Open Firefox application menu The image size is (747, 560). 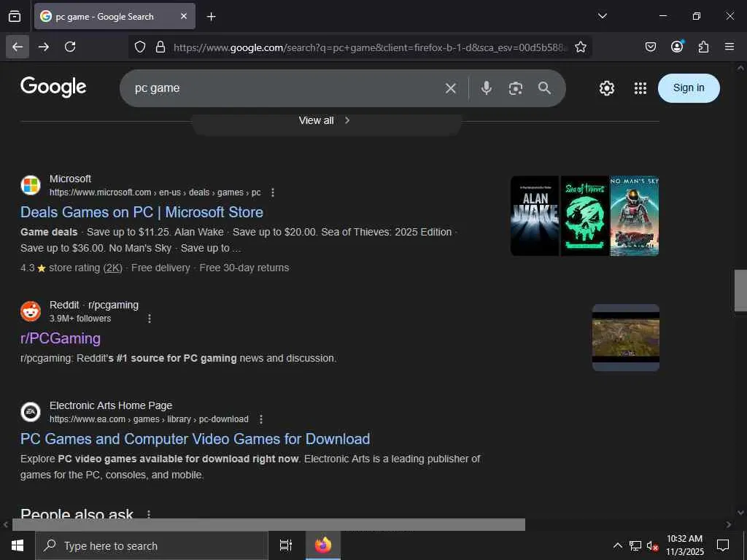729,47
